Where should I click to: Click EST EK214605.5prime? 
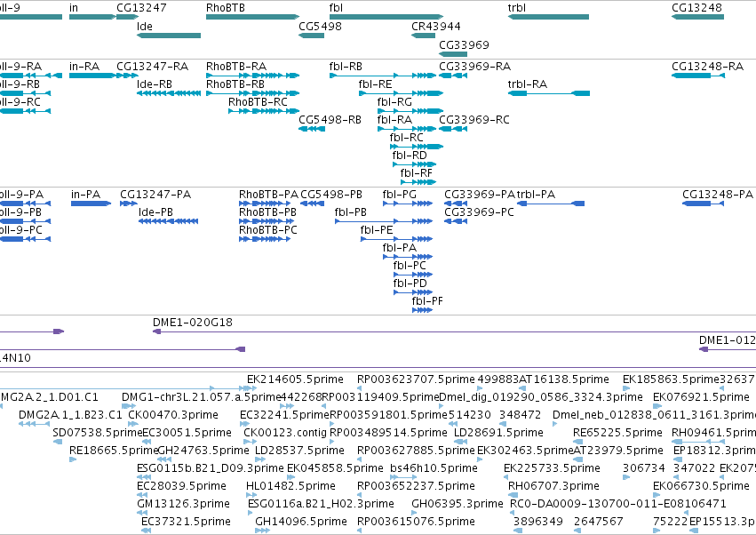295,379
